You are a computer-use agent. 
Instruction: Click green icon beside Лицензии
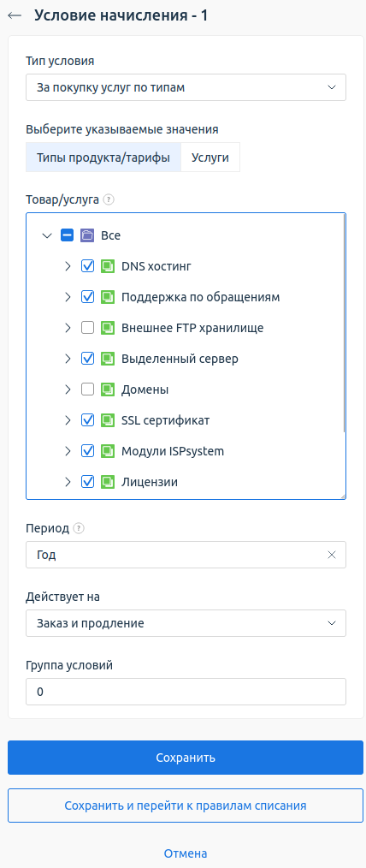pos(107,482)
